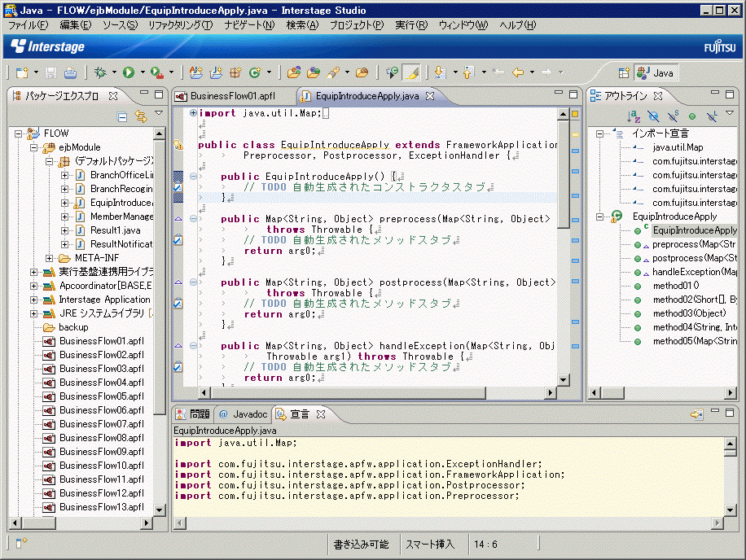The image size is (746, 560).
Task: Go back with the yellow left arrow
Action: 518,72
